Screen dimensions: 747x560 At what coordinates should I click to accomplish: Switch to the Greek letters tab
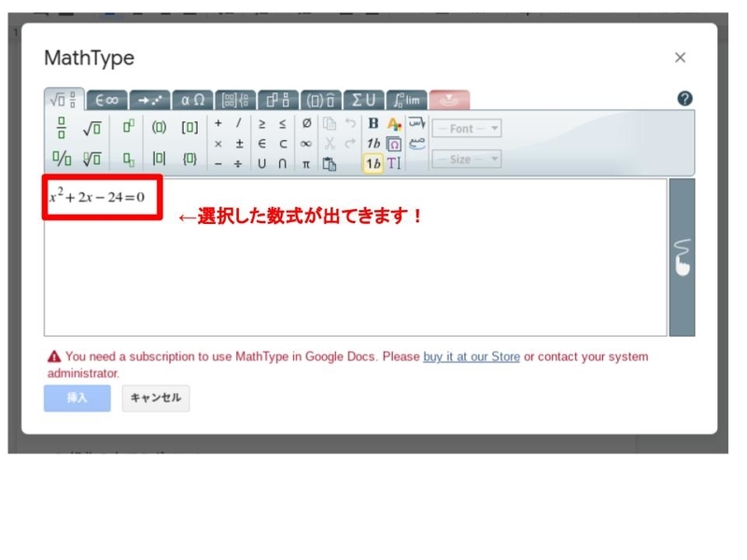tap(192, 100)
